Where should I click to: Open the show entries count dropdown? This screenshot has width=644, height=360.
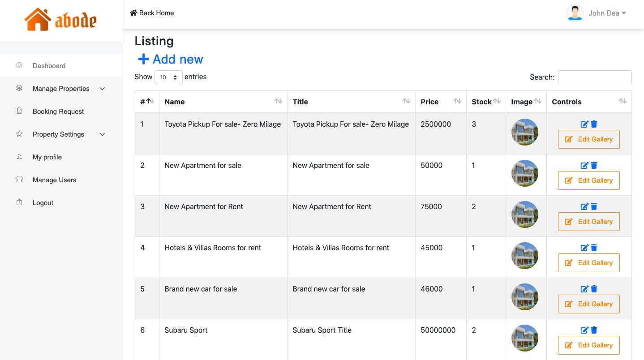pyautogui.click(x=168, y=77)
